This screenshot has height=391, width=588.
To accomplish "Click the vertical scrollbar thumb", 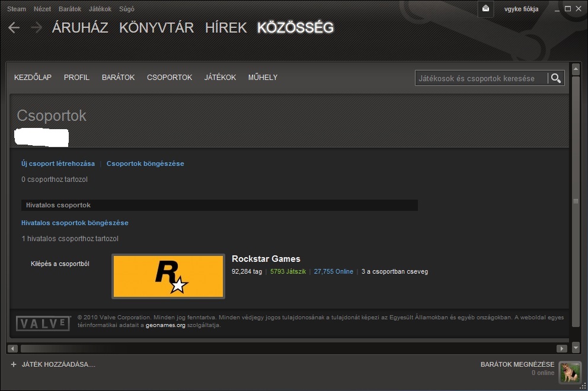I will point(576,201).
